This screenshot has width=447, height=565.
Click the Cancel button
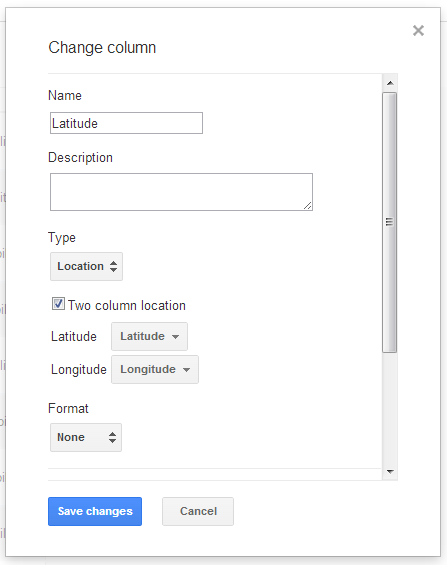tap(198, 511)
